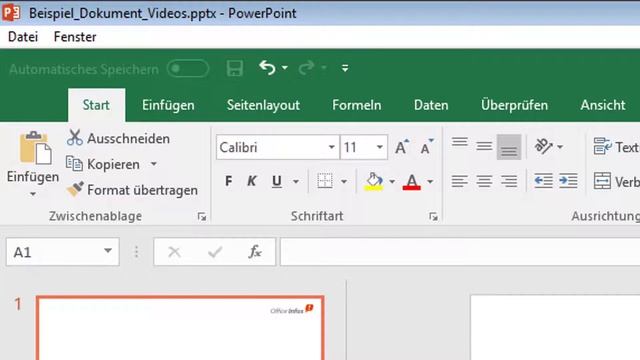Open the fill color palette arrow
640x360 pixels.
[392, 181]
